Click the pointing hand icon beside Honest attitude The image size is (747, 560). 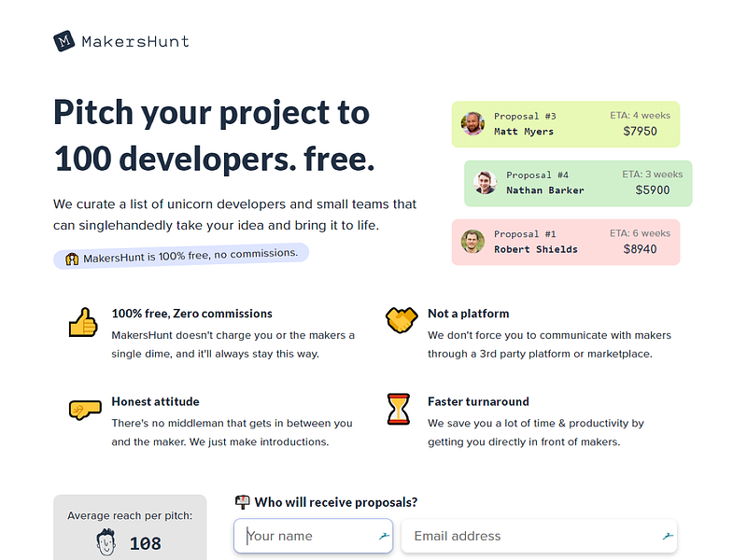click(85, 410)
